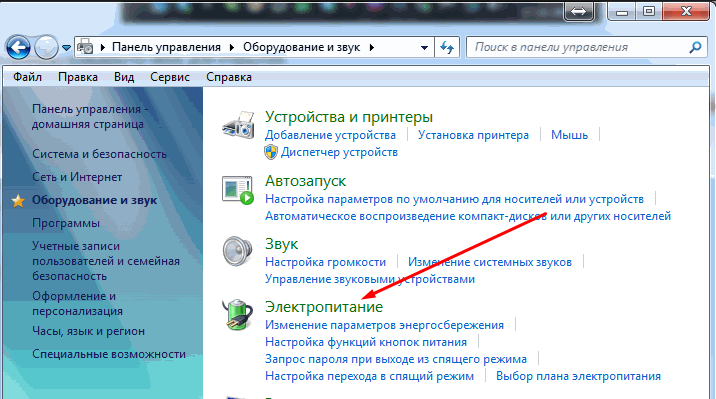Open Часы, язык и регион category
716x399 pixels.
point(88,331)
